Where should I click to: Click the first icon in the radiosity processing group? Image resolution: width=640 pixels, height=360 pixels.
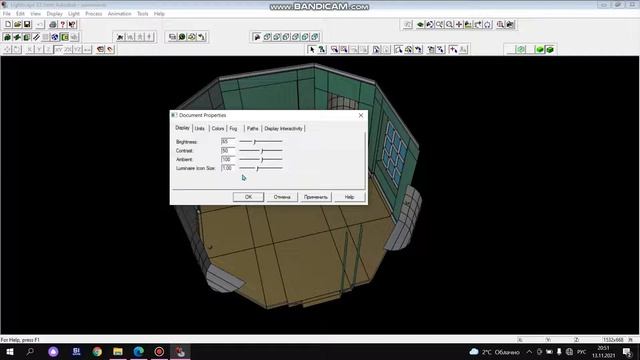172,37
